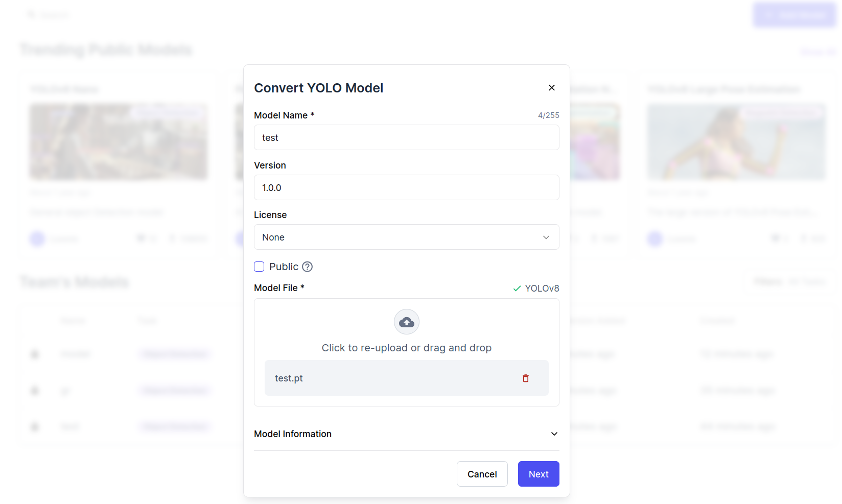Open the License dropdown showing None
Image resolution: width=842 pixels, height=504 pixels.
[x=406, y=237]
